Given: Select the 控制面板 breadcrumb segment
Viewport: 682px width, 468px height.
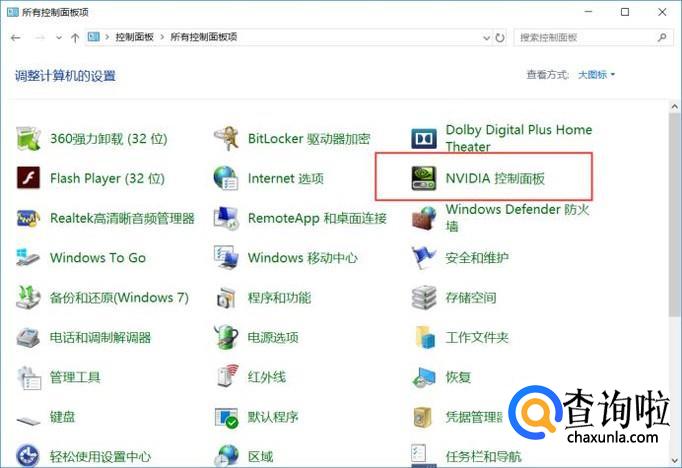Looking at the screenshot, I should pyautogui.click(x=134, y=37).
